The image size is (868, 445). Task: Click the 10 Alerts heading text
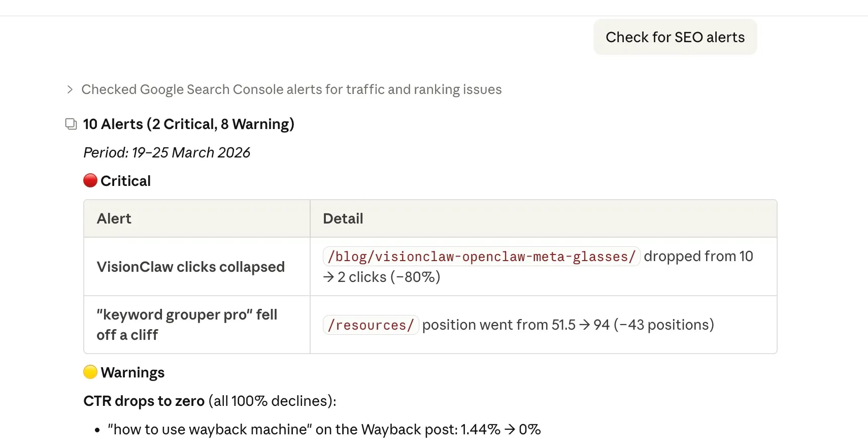pos(188,124)
